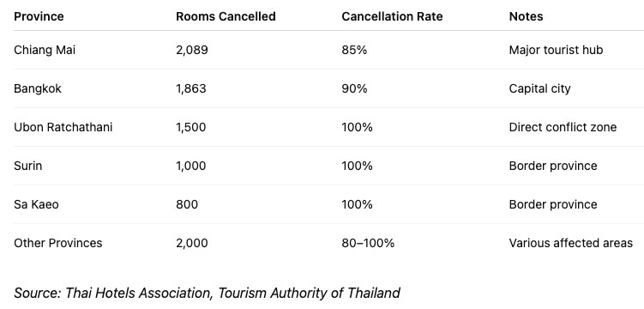Click the Source citation text line

[x=207, y=293]
